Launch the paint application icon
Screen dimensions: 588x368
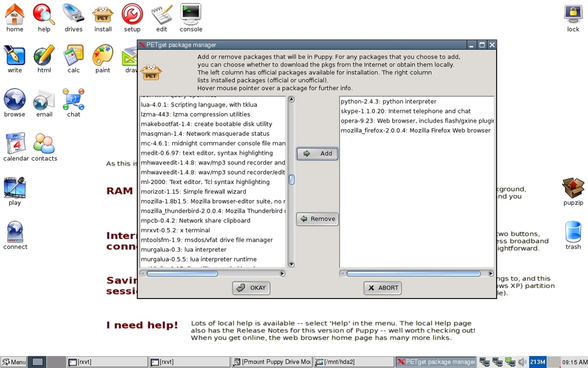103,56
